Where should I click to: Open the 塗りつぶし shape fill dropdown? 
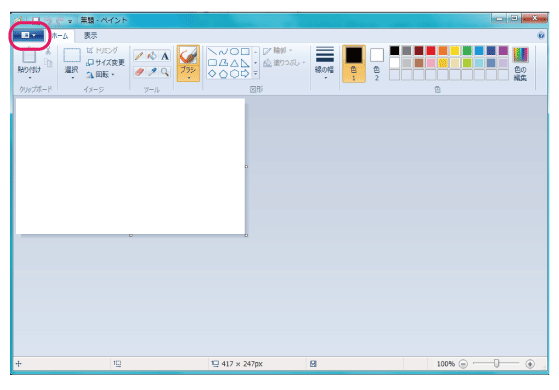coord(284,63)
